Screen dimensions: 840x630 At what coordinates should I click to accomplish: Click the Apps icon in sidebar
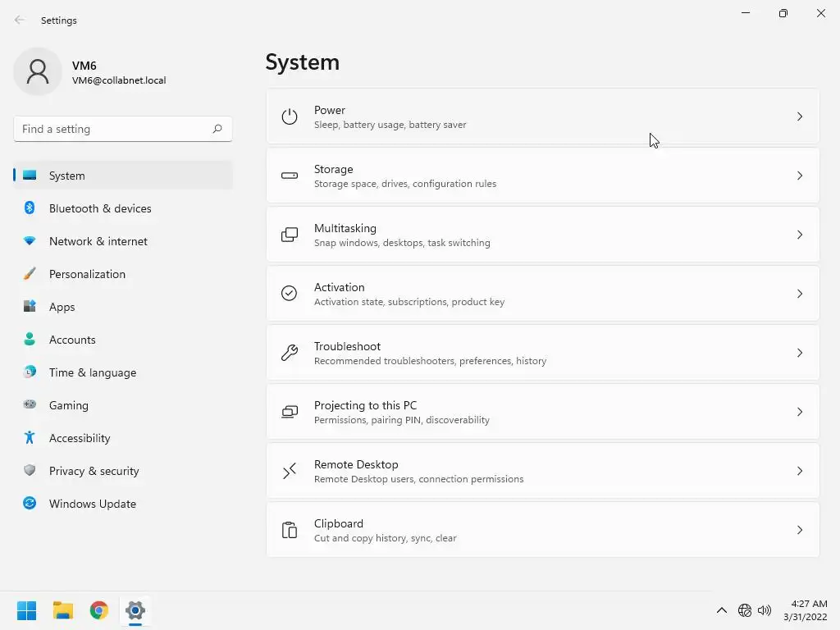(30, 307)
